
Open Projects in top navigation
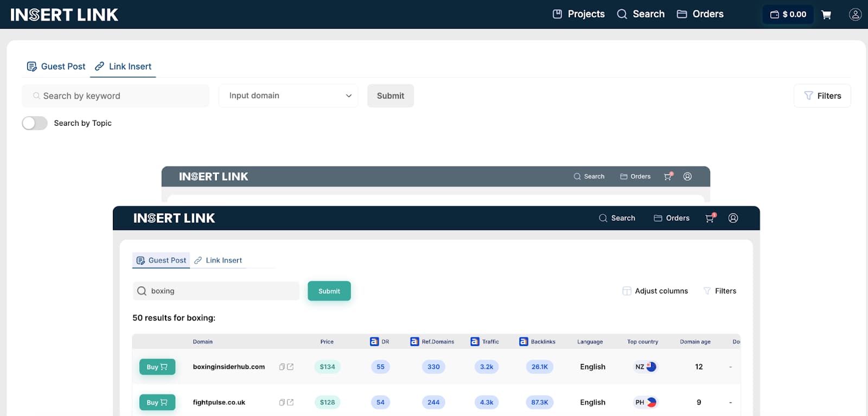click(578, 14)
